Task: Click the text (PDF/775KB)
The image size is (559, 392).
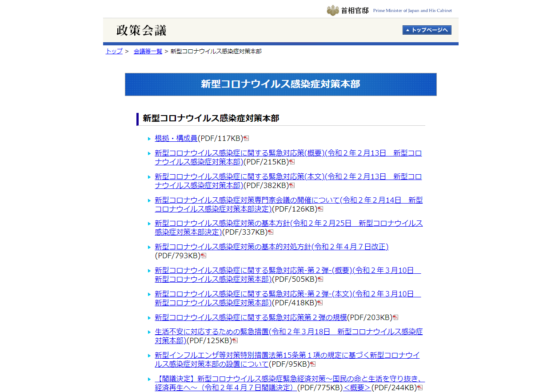Action: [x=320, y=388]
